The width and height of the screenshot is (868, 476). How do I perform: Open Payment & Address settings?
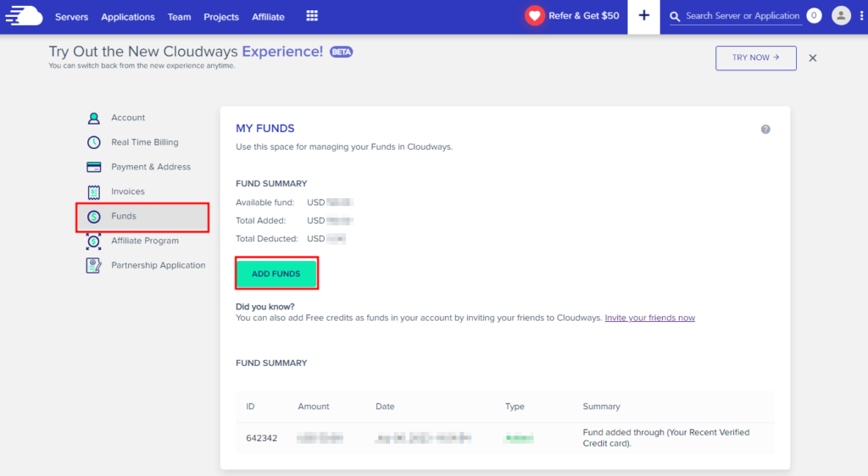150,167
